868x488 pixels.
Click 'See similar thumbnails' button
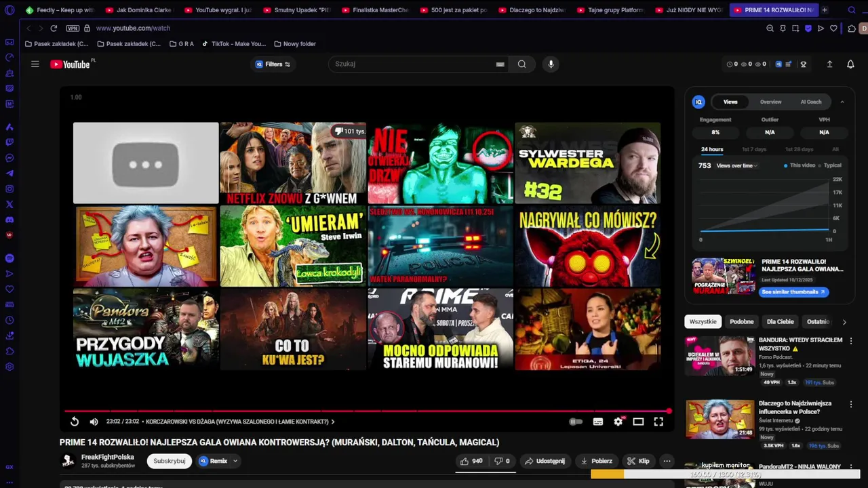[793, 292]
